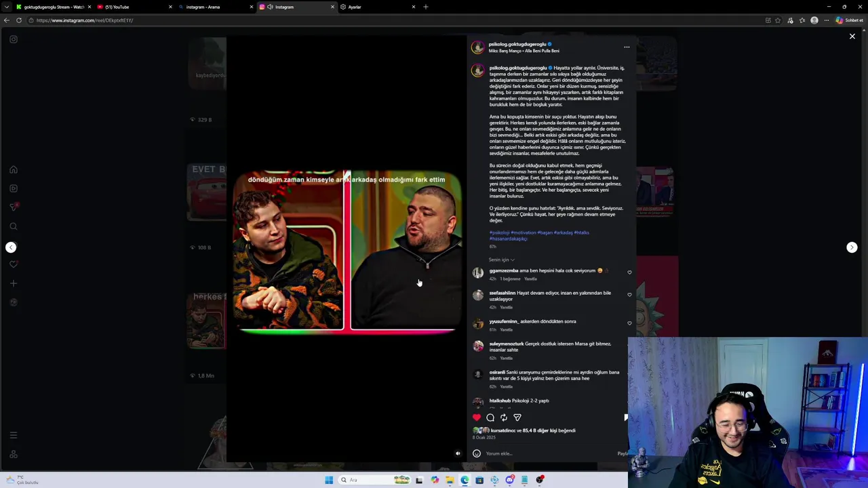Save the post with the bookmark icon
Image resolution: width=868 pixels, height=488 pixels.
(x=625, y=418)
